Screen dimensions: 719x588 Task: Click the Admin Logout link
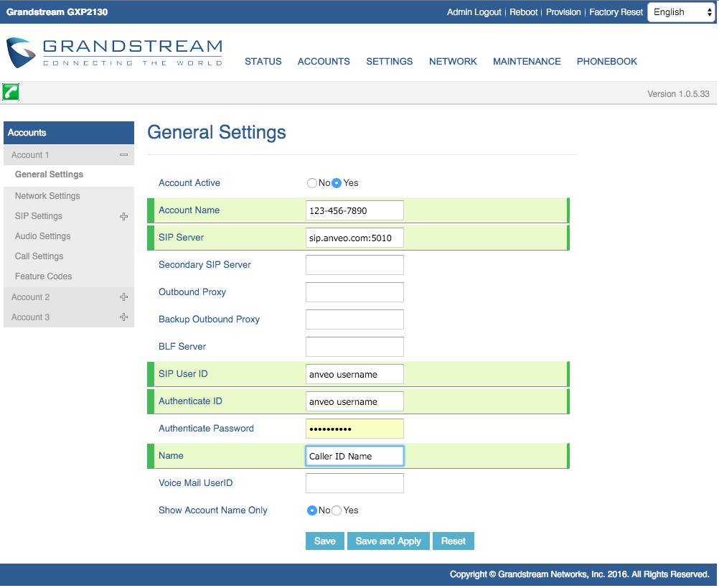[474, 12]
